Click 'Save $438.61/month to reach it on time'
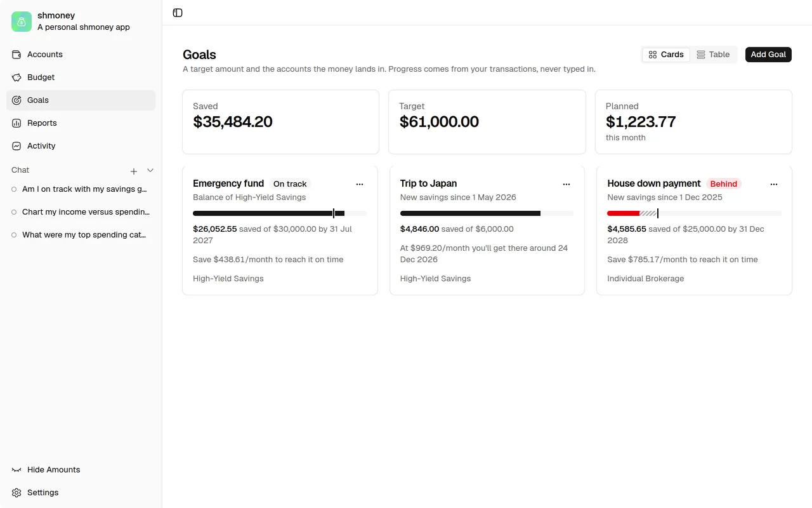Screen dimensions: 812x508 click(x=268, y=260)
